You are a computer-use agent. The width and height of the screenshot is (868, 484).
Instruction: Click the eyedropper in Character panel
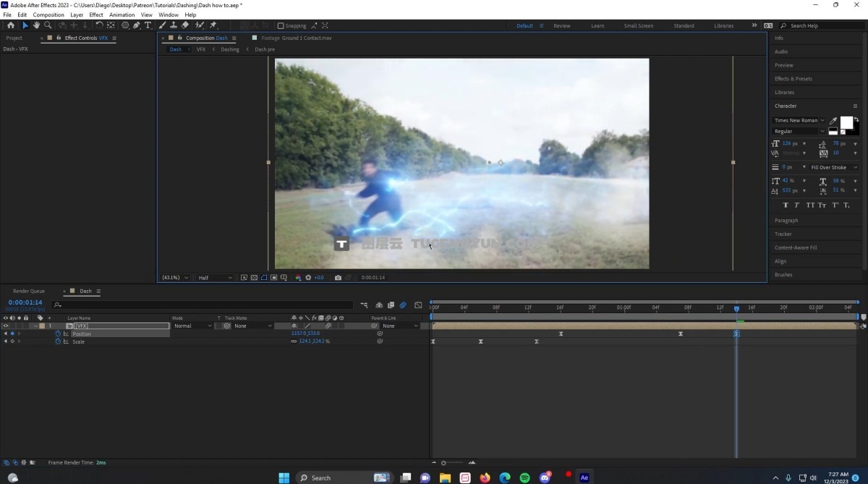(833, 121)
